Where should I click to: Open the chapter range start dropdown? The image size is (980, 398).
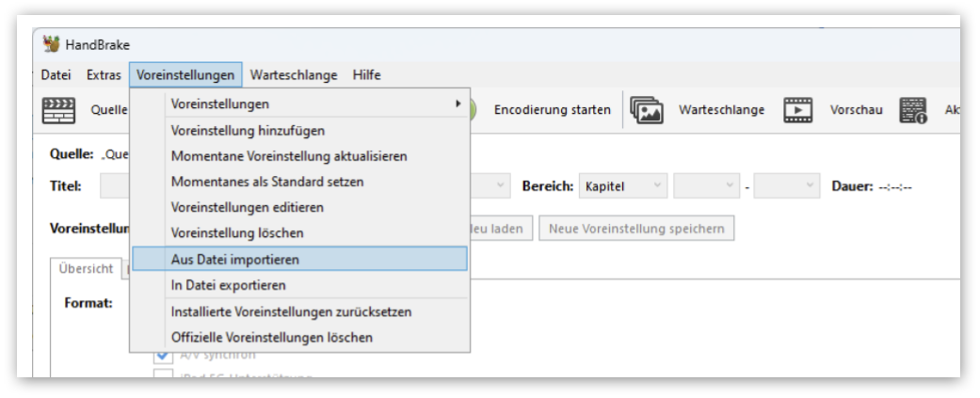tap(705, 186)
